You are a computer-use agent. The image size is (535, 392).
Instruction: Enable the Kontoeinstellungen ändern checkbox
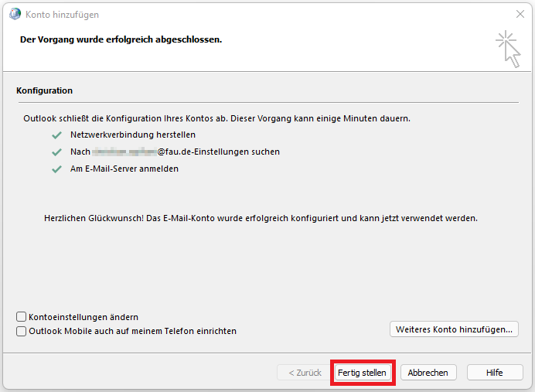click(22, 317)
